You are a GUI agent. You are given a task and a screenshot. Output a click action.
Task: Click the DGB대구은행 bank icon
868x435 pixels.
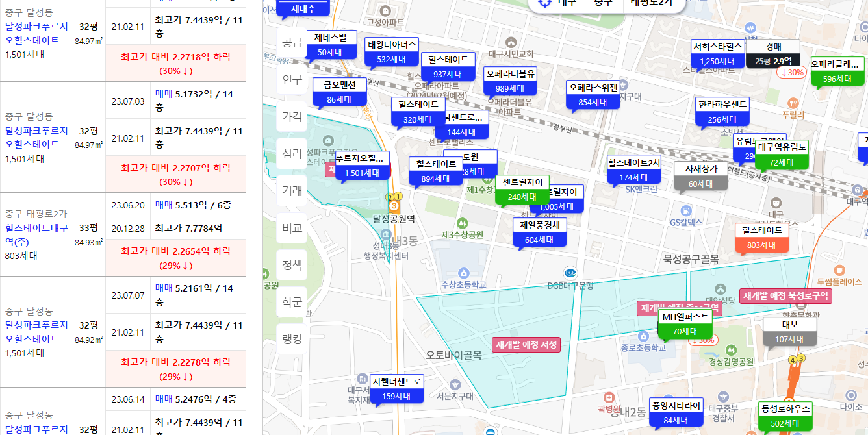tap(570, 273)
